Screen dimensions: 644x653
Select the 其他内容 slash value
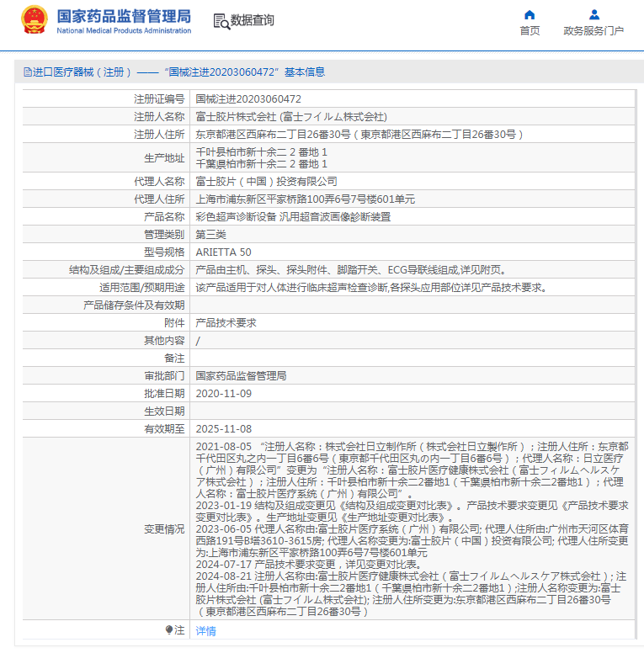click(x=198, y=341)
